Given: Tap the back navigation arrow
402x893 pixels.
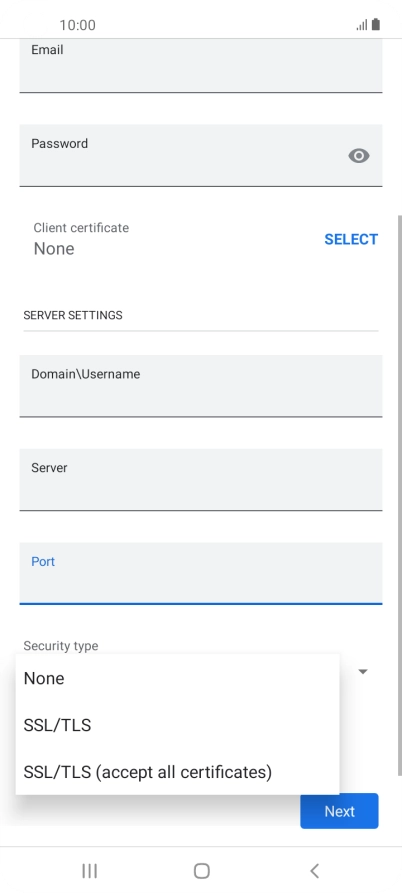Looking at the screenshot, I should tap(314, 871).
